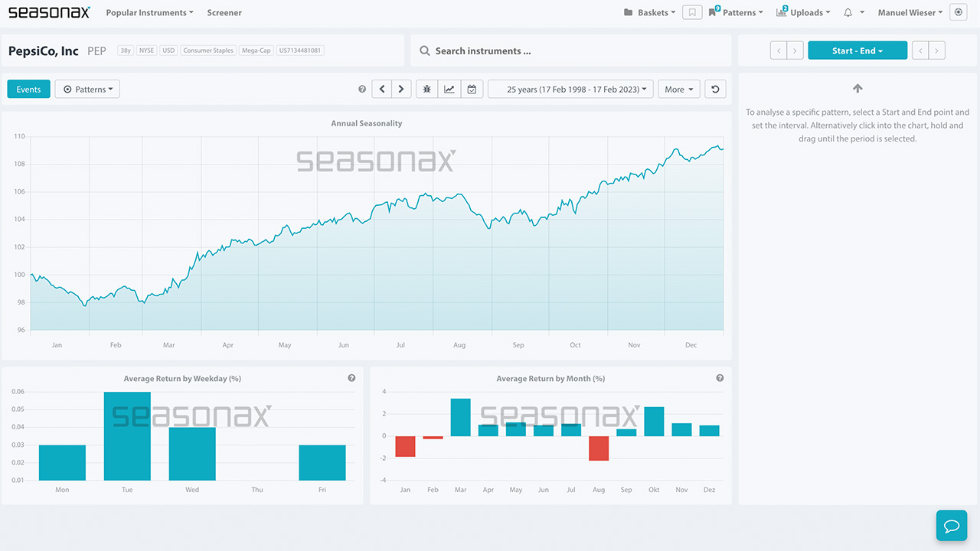Click the Search instruments field
This screenshot has width=980, height=551.
coord(536,51)
